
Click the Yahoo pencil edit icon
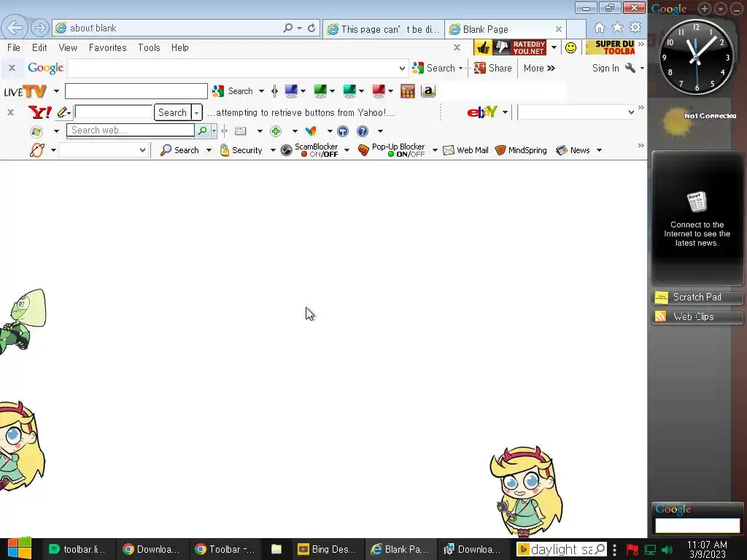click(x=62, y=112)
